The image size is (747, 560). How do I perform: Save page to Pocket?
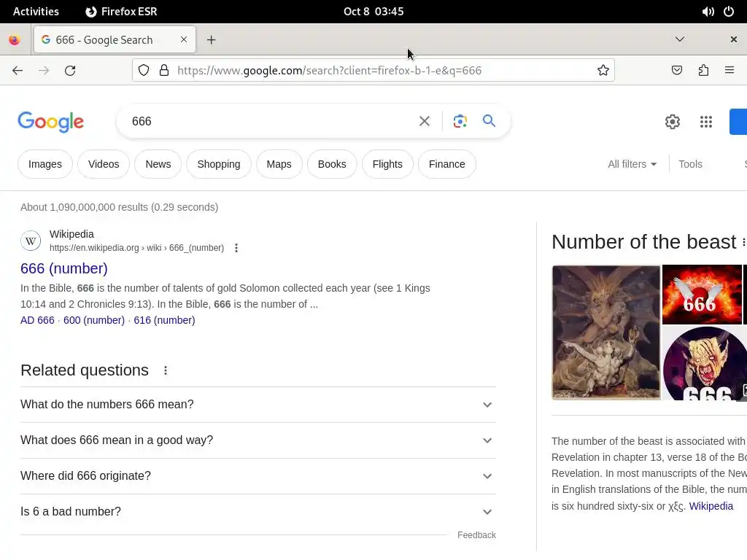[x=676, y=71]
